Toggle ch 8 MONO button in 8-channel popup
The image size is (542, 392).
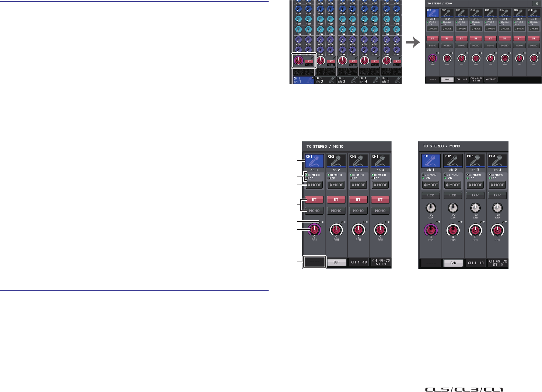pyautogui.click(x=534, y=46)
